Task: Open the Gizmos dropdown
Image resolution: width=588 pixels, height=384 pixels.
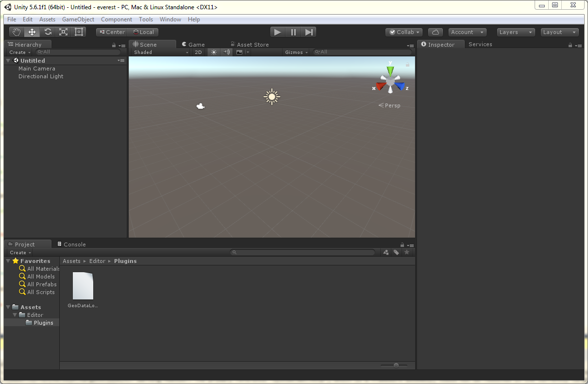Action: tap(296, 52)
